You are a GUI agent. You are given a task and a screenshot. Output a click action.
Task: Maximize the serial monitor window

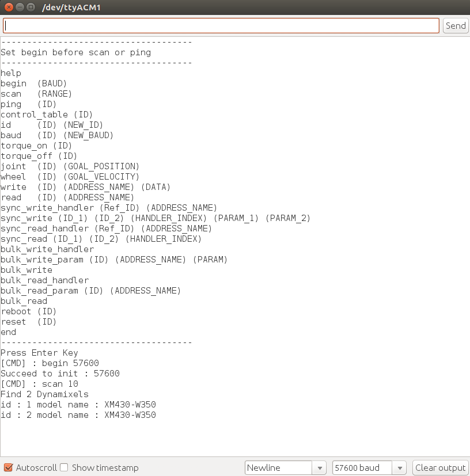coord(31,8)
